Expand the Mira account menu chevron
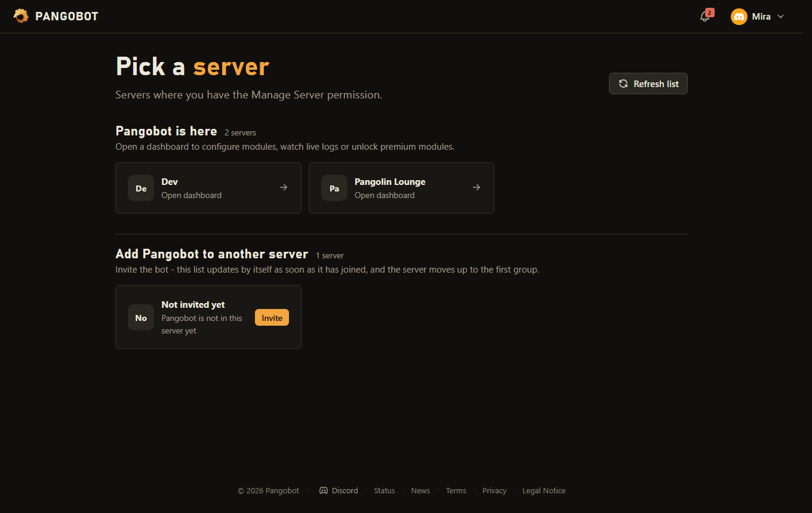The width and height of the screenshot is (812, 513). click(780, 17)
